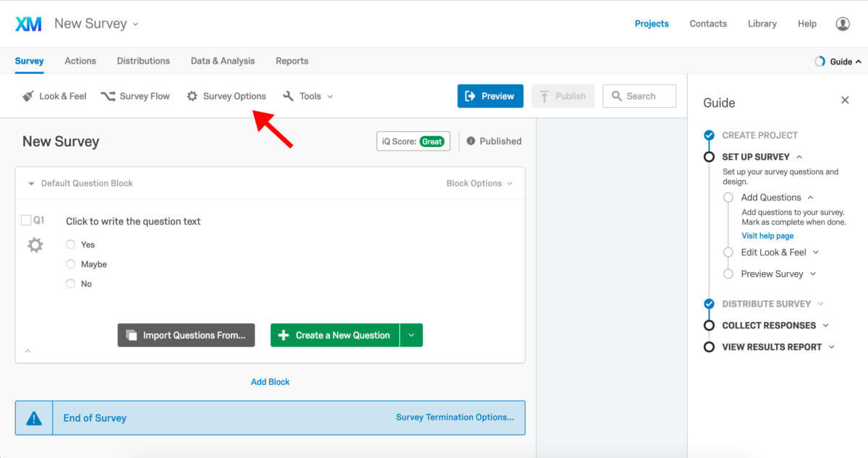Expand the Distribute Survey section
The width and height of the screenshot is (868, 458).
(x=821, y=304)
